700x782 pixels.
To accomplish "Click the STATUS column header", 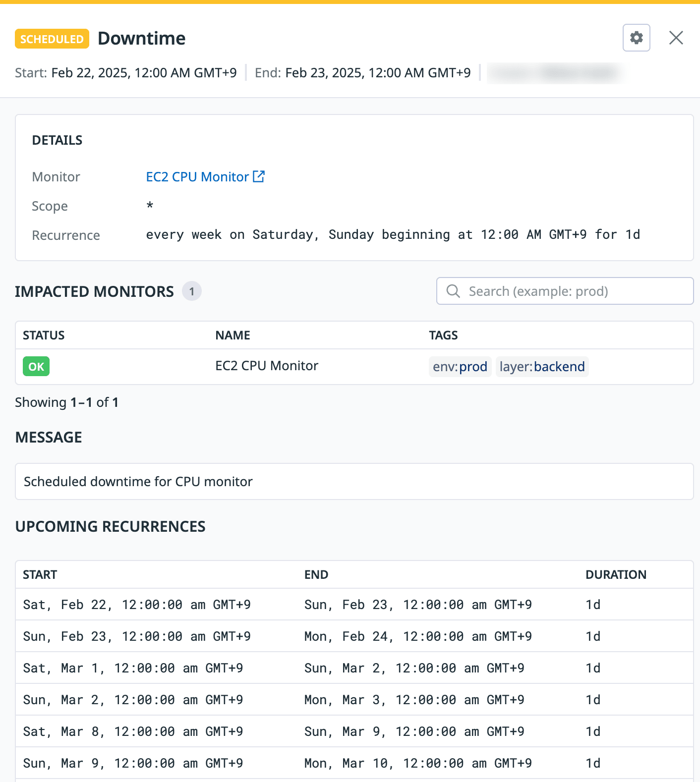I will (x=44, y=335).
